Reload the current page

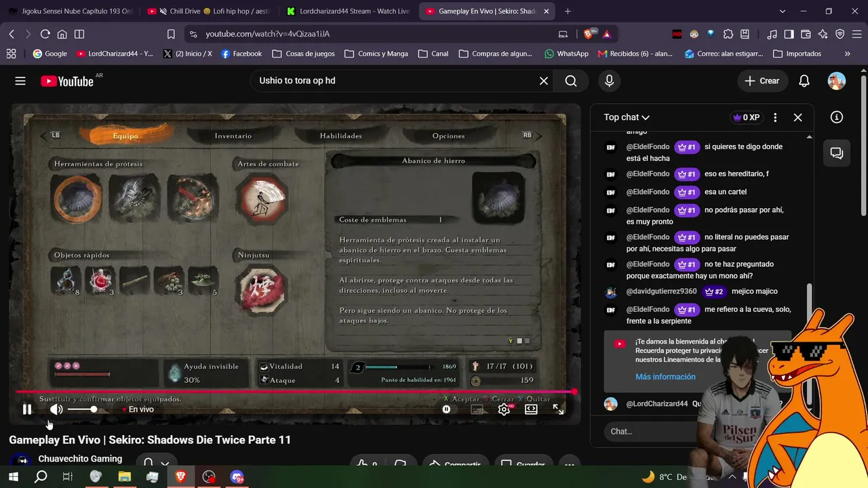(45, 34)
